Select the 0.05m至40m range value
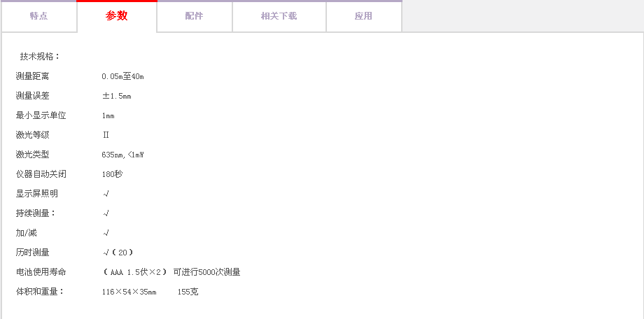This screenshot has height=319, width=644. coord(122,76)
